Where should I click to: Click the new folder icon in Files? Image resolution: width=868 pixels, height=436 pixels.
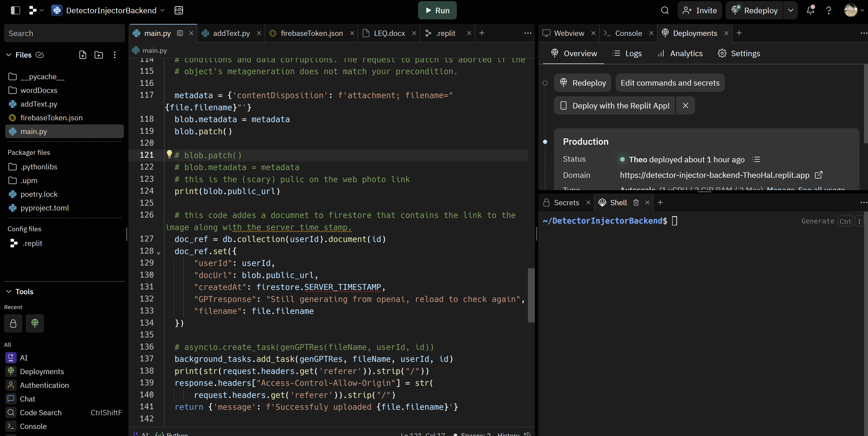coord(99,55)
